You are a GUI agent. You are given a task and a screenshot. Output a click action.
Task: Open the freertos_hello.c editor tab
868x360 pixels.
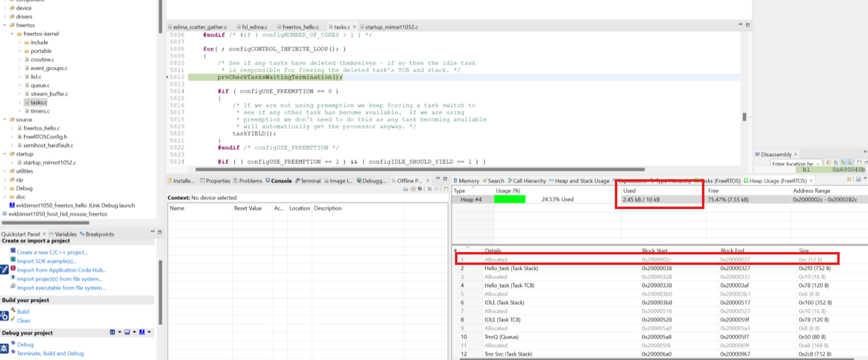[x=298, y=27]
